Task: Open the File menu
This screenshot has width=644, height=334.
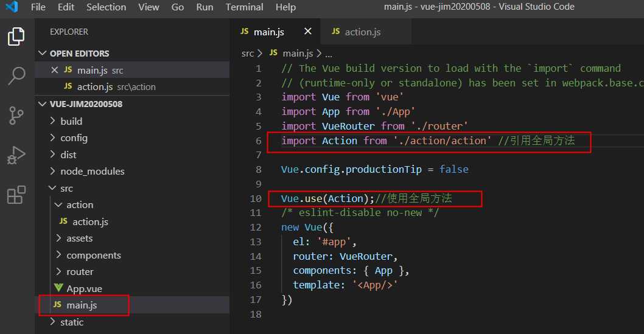Action: click(x=38, y=7)
